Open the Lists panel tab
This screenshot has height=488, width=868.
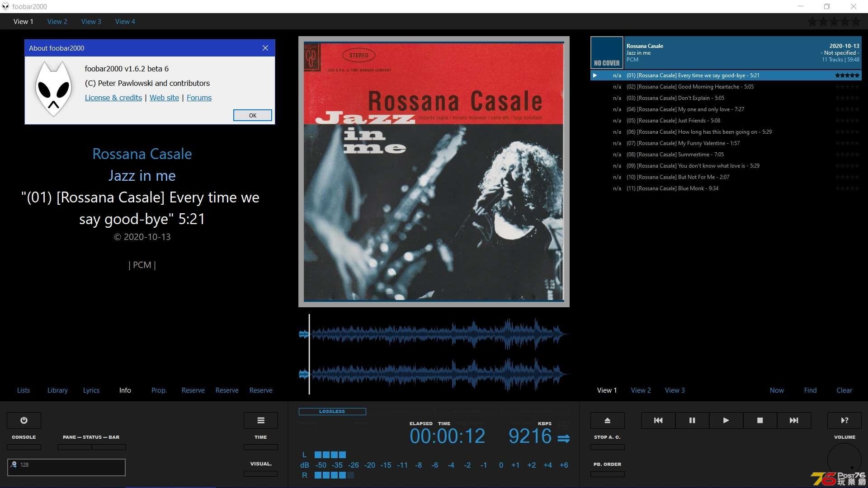[x=24, y=390]
